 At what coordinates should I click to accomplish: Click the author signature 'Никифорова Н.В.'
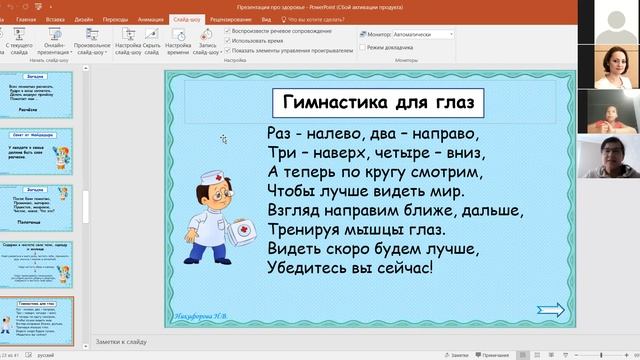201,316
